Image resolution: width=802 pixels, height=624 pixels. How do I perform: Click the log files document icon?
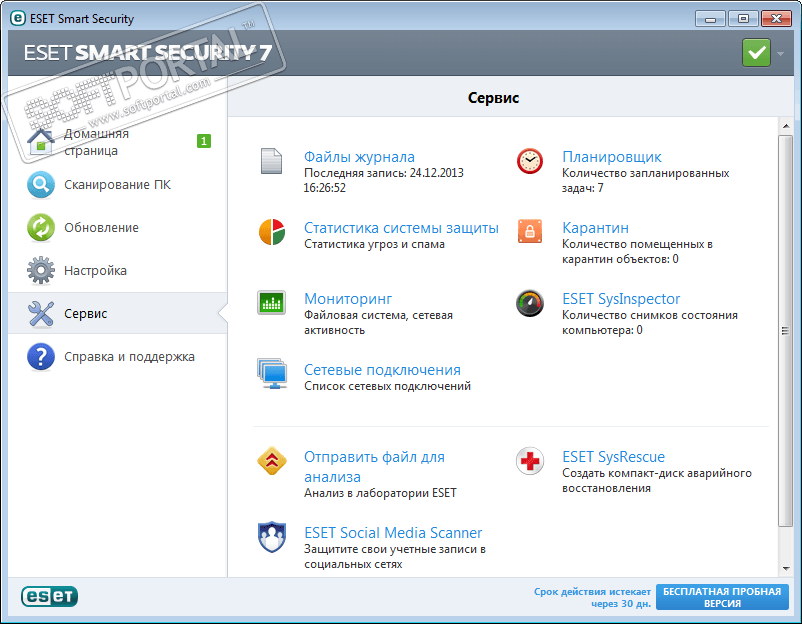pos(272,161)
